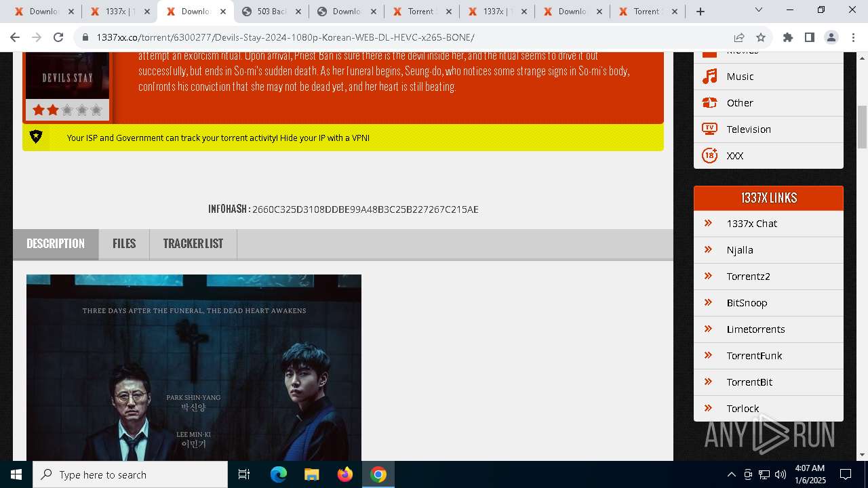868x488 pixels.
Task: Select the infohash value 2660C325D3108DDBE99A48B3C25B227267C215AE
Action: click(366, 209)
